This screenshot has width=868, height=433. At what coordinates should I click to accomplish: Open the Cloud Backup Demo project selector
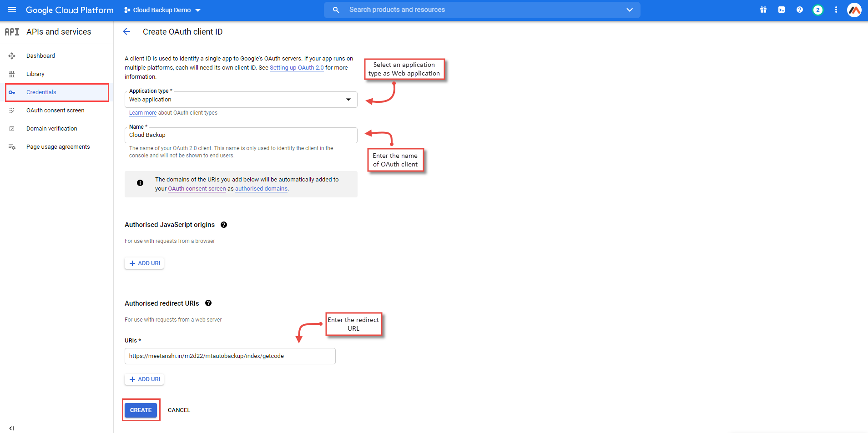[162, 10]
